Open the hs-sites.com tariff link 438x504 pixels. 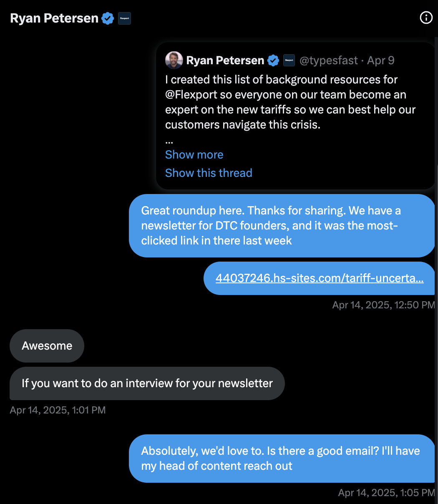319,278
